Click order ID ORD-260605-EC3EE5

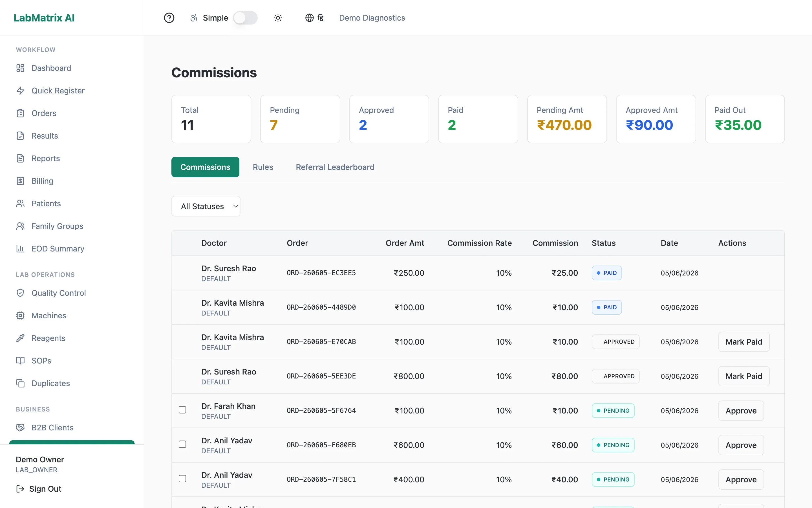321,273
